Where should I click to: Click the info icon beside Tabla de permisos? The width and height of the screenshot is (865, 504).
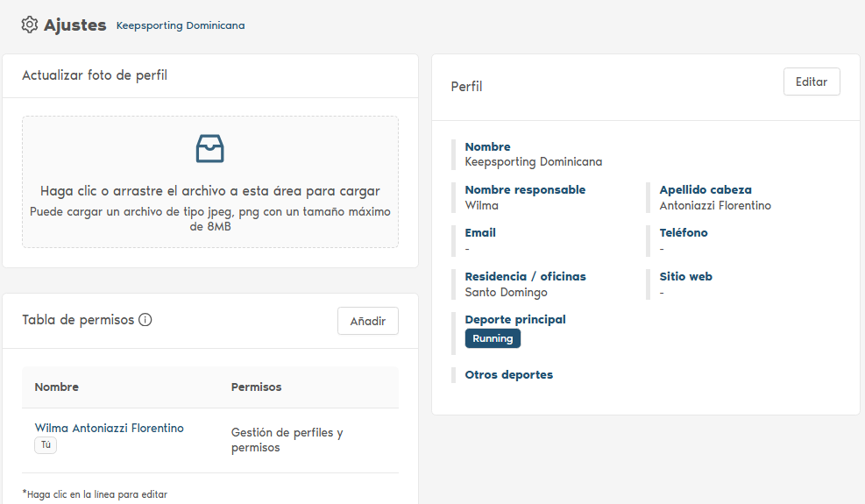click(145, 320)
